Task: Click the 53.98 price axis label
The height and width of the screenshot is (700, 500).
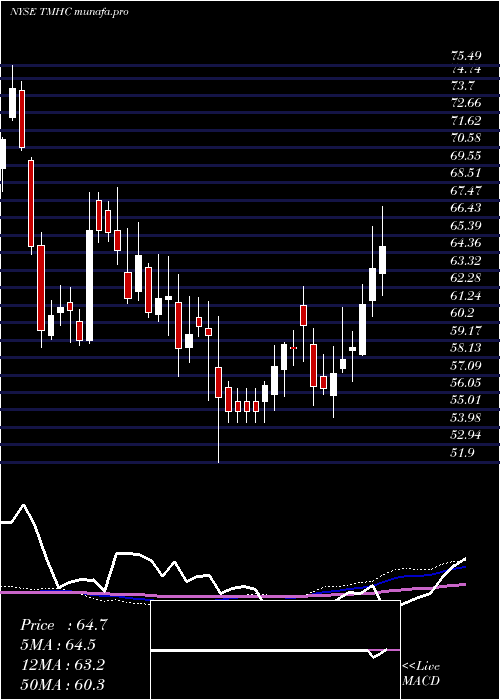Action: pos(466,418)
